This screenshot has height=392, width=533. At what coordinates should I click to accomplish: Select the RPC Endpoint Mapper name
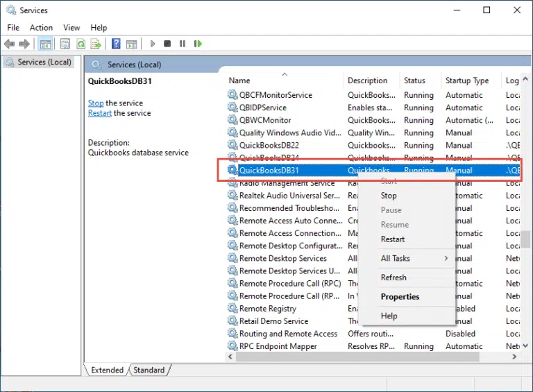pyautogui.click(x=278, y=346)
